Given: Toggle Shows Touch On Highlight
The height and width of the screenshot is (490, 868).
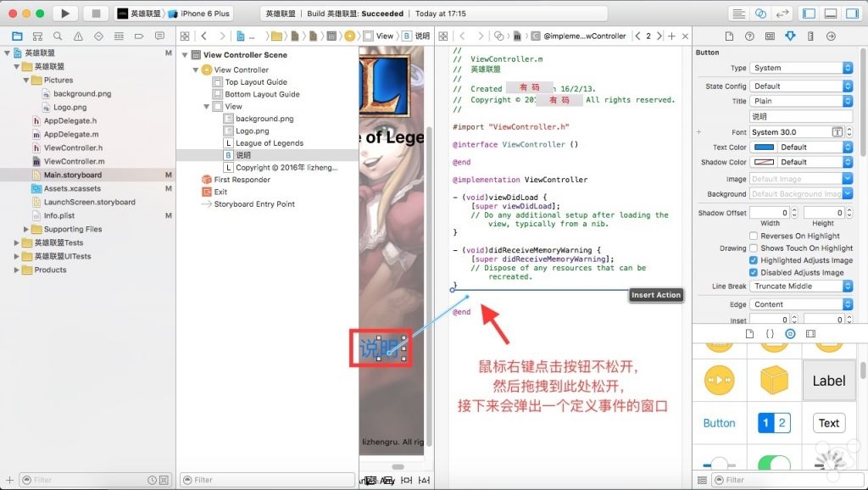Looking at the screenshot, I should [754, 248].
